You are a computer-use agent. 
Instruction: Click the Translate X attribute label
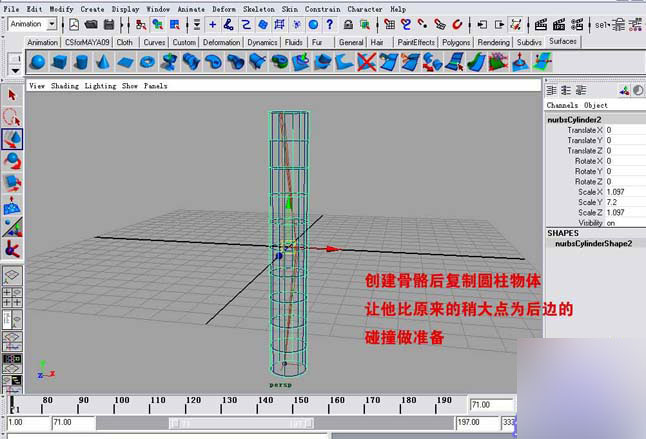[585, 130]
